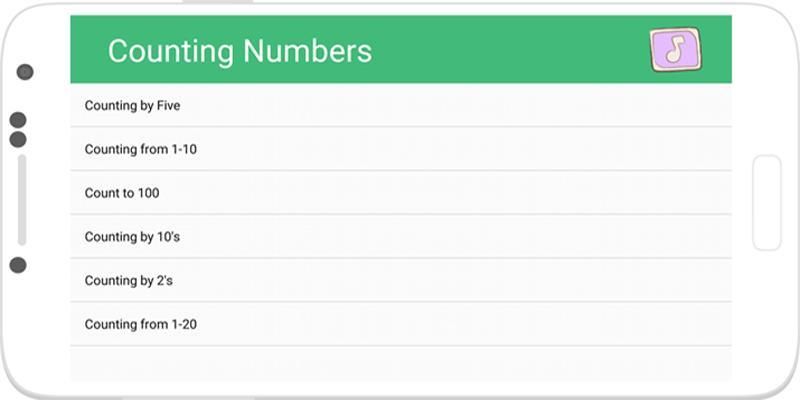
Task: Tap the upper dot of the sensor pair
Action: coord(18,120)
